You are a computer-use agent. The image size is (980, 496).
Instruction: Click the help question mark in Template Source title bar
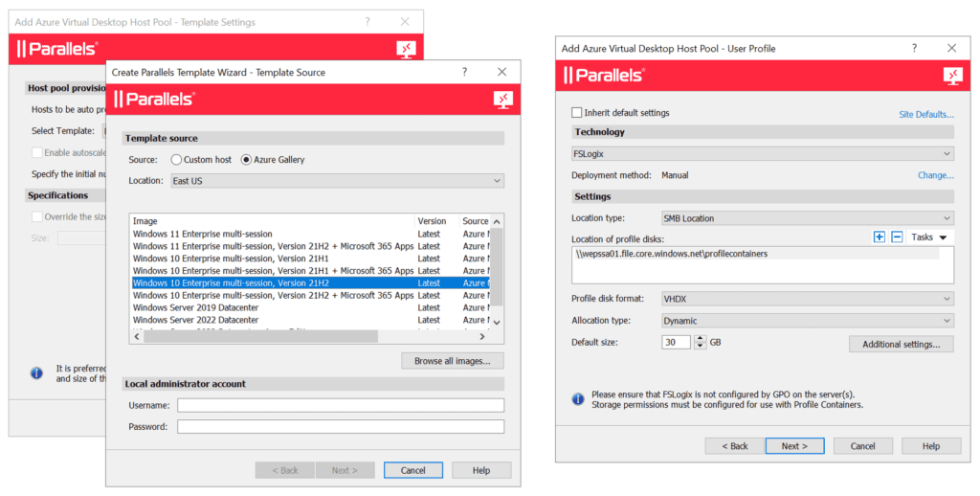click(465, 72)
